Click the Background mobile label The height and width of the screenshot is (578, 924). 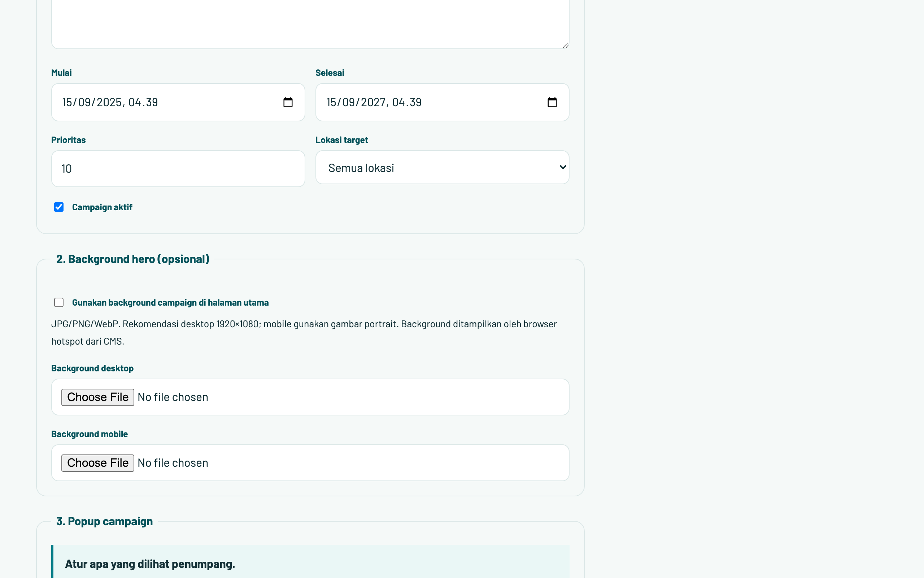click(90, 434)
